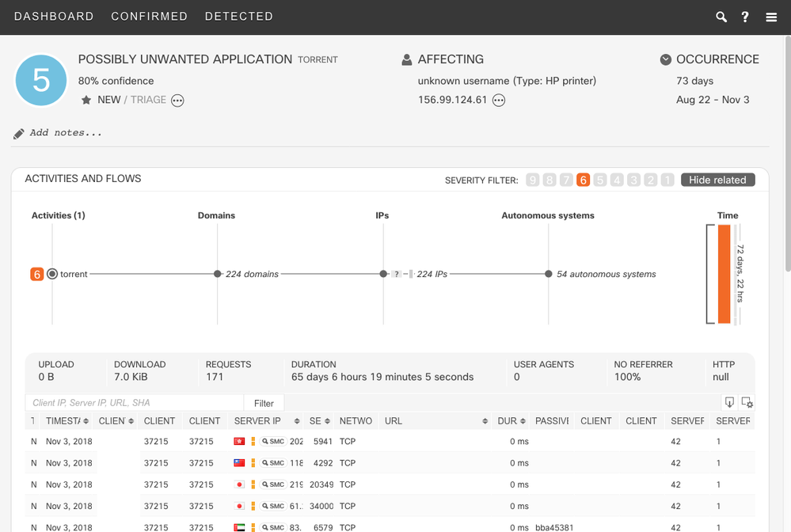Viewport: 791px width, 532px height.
Task: Click the star icon beside NEW
Action: (86, 100)
